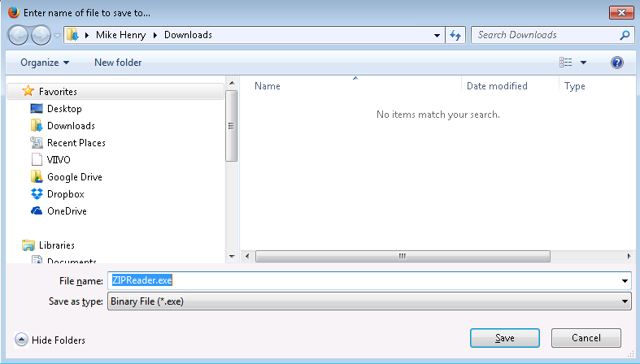Expand the File name dropdown arrow
Image resolution: width=640 pixels, height=364 pixels.
coord(625,280)
